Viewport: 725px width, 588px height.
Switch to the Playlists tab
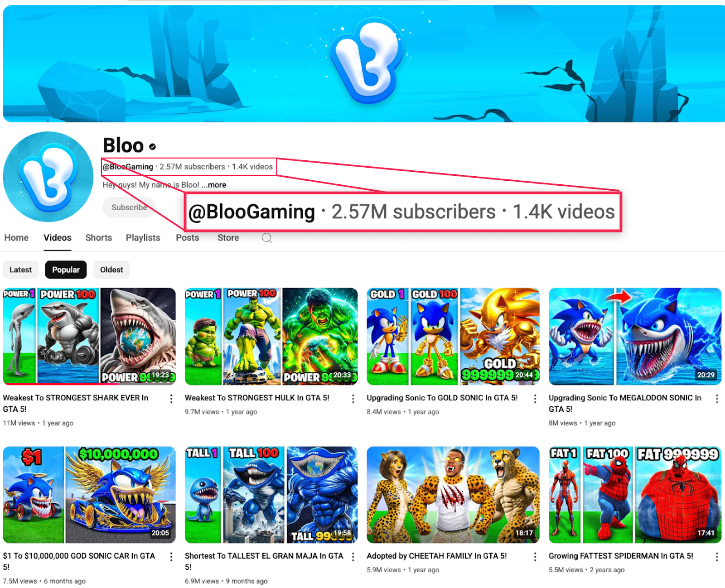[x=143, y=238]
